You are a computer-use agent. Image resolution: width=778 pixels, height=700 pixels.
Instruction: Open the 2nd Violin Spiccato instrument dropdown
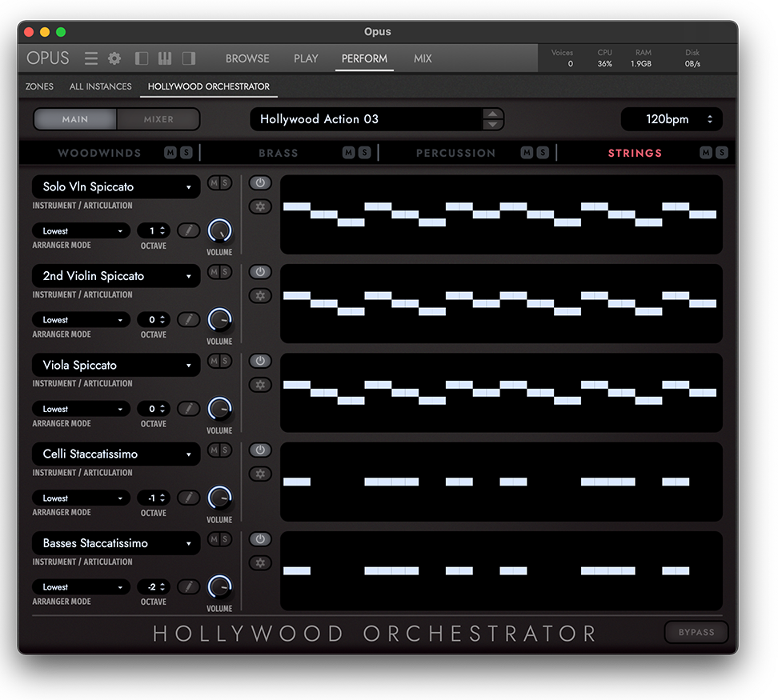click(x=116, y=275)
